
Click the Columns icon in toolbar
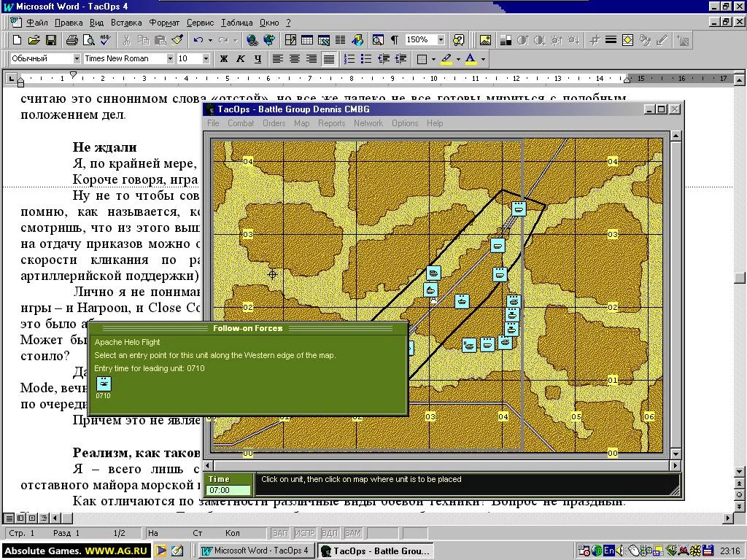coord(340,40)
